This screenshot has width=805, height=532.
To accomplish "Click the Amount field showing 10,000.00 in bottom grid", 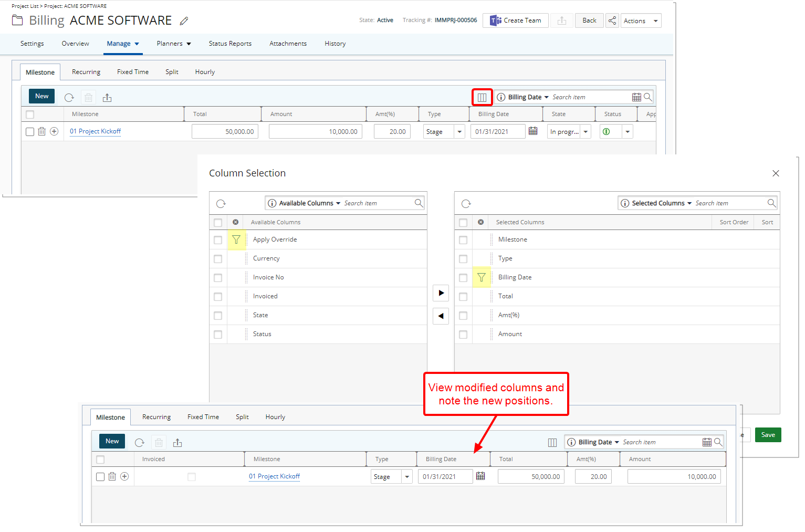I will click(x=674, y=477).
